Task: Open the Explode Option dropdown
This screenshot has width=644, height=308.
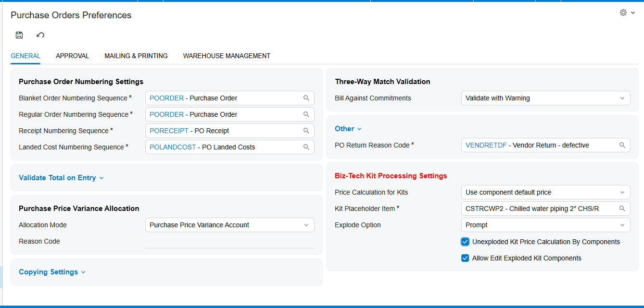Action: coord(545,225)
